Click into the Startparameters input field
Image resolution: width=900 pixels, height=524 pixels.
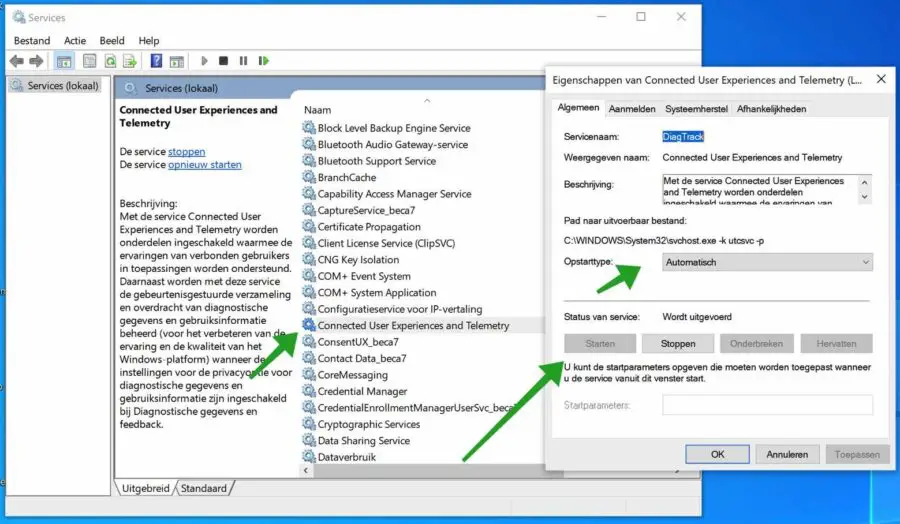pos(767,405)
